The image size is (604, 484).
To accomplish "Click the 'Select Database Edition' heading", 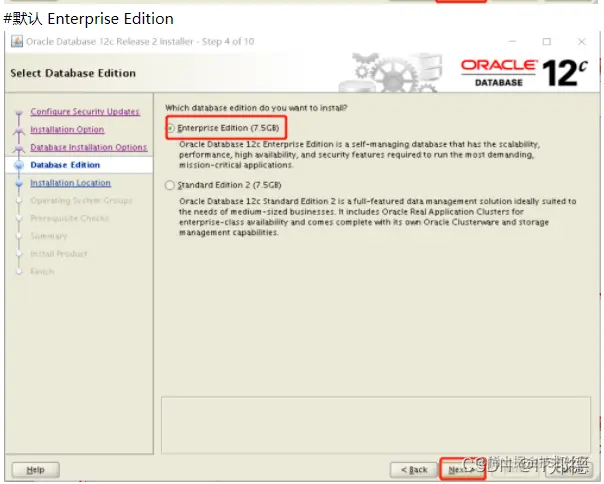I will point(73,73).
